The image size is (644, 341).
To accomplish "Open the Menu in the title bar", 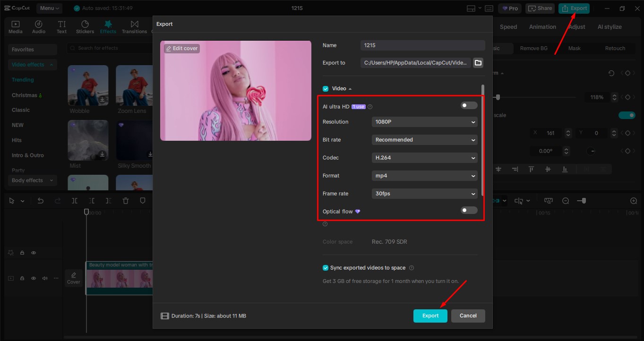I will pyautogui.click(x=50, y=8).
